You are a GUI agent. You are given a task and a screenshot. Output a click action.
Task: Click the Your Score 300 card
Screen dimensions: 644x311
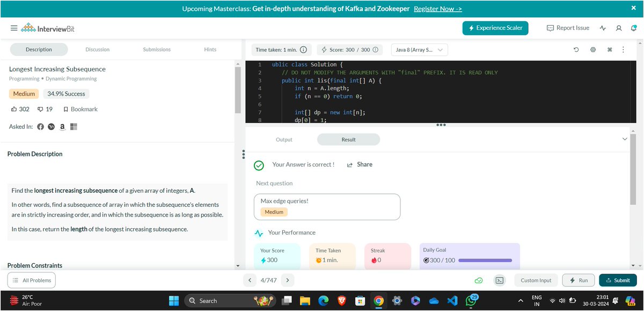pyautogui.click(x=277, y=256)
